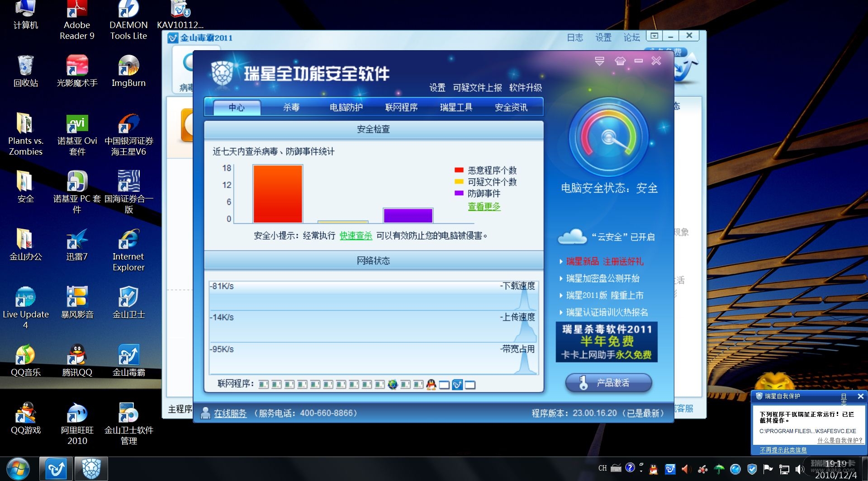
Task: Switch to the 电脑防护 tab
Action: (346, 107)
